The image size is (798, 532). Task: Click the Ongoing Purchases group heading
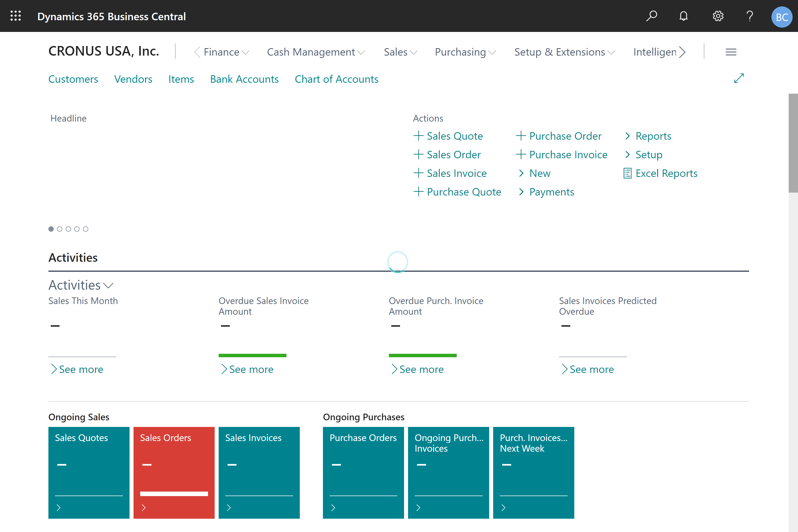pyautogui.click(x=364, y=417)
